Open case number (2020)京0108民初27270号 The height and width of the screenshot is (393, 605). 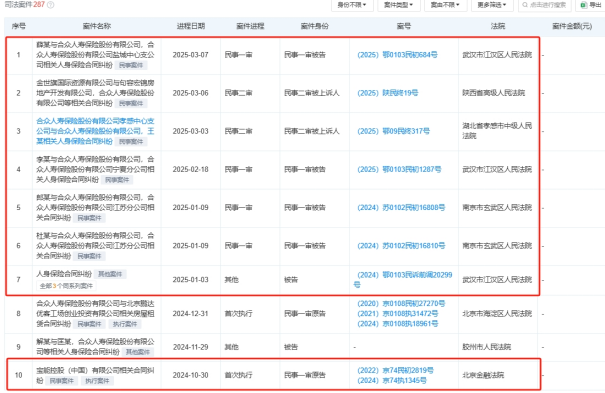point(401,304)
